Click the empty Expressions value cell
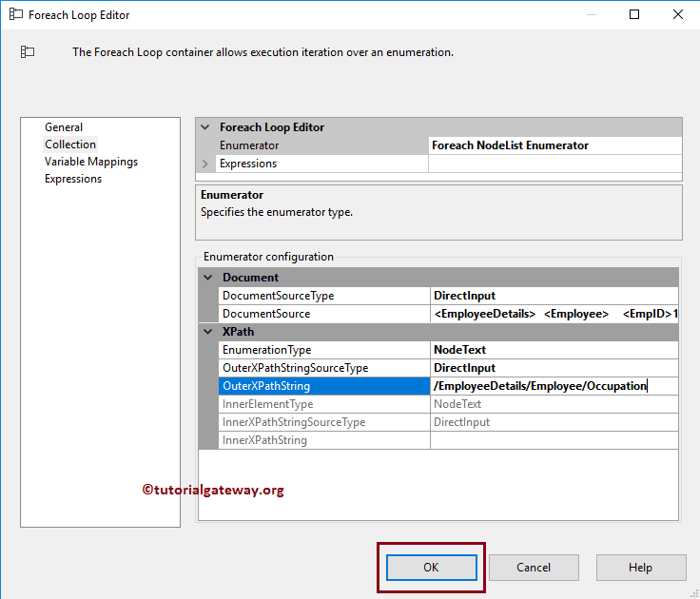 point(554,164)
